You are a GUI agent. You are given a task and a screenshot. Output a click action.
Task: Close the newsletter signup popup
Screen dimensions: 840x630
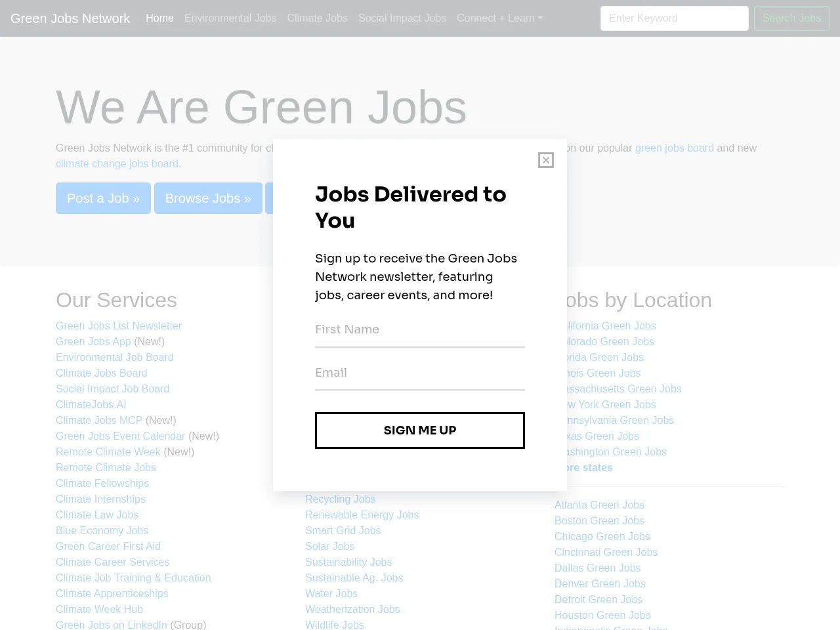tap(545, 160)
